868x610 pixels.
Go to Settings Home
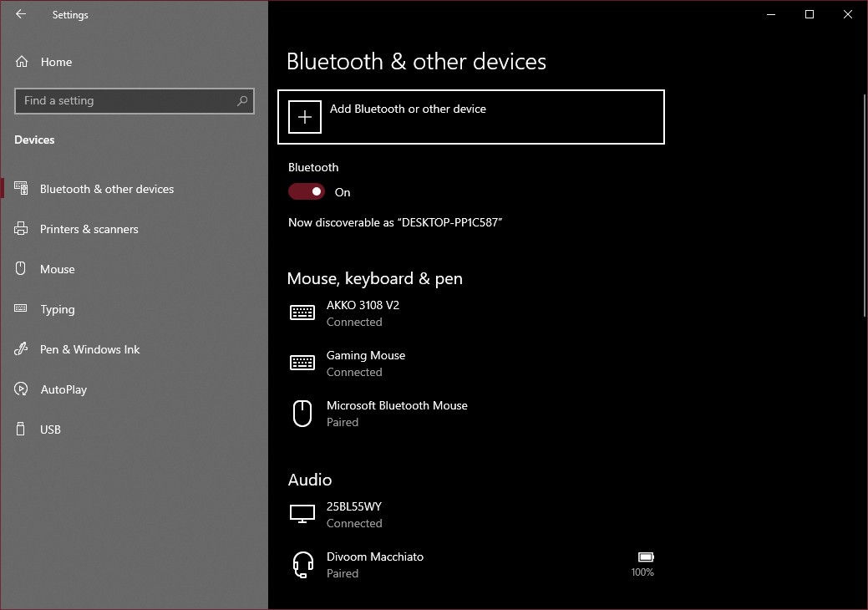134,62
